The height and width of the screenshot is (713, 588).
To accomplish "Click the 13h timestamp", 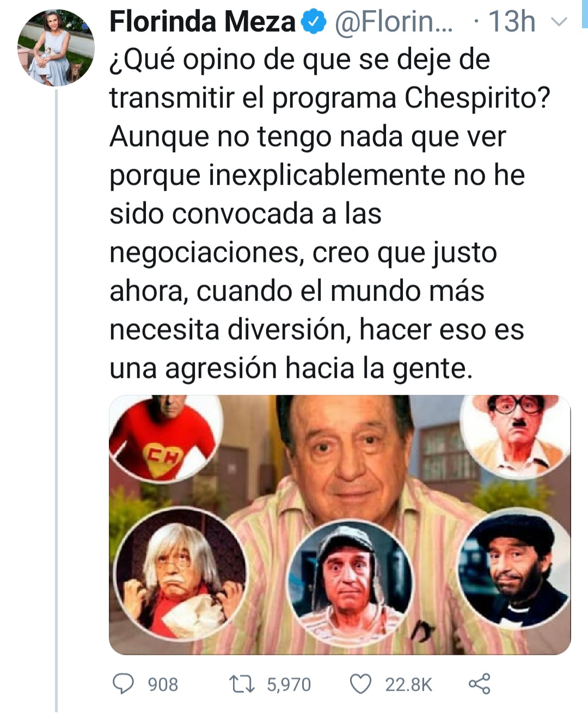I will point(512,22).
